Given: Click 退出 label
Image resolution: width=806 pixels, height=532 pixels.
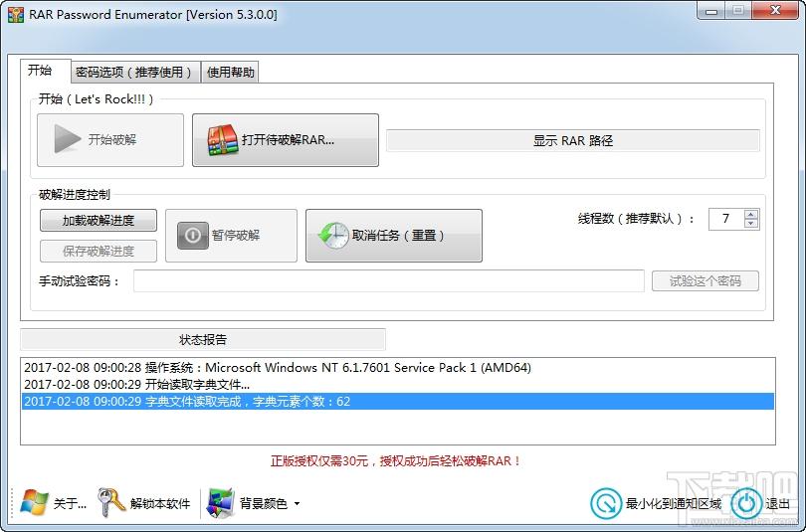Looking at the screenshot, I should click(778, 504).
